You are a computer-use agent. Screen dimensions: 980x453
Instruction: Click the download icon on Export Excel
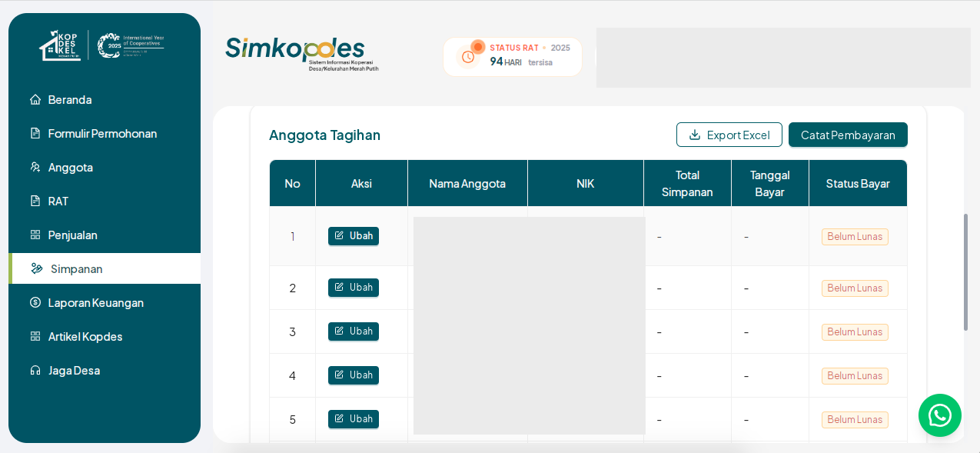tap(693, 135)
